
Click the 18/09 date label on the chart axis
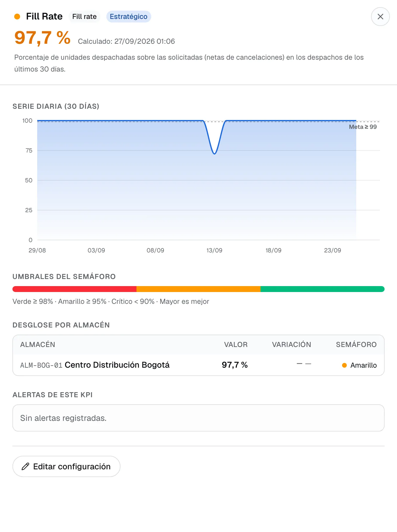pos(274,250)
